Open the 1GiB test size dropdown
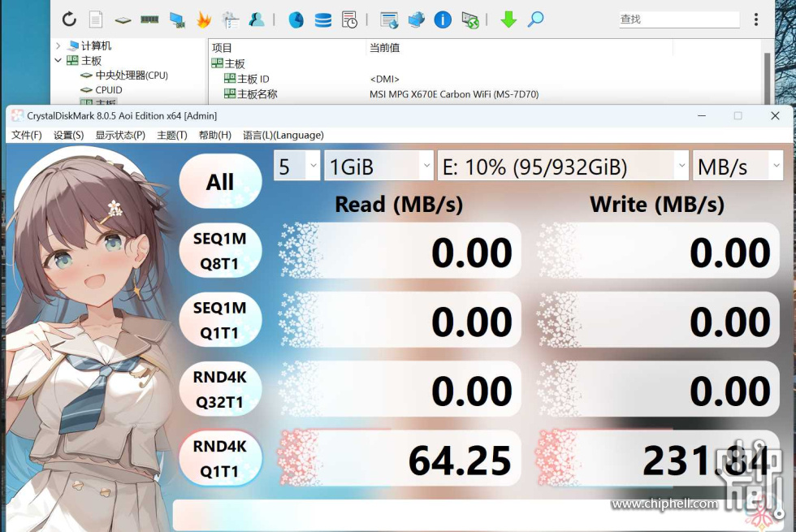The image size is (796, 532). coord(379,166)
